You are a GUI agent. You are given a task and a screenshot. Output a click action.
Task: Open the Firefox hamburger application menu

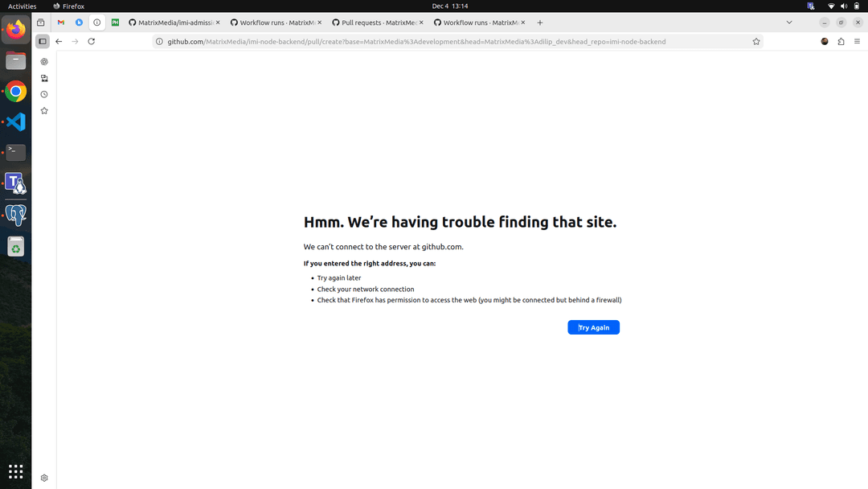(857, 42)
